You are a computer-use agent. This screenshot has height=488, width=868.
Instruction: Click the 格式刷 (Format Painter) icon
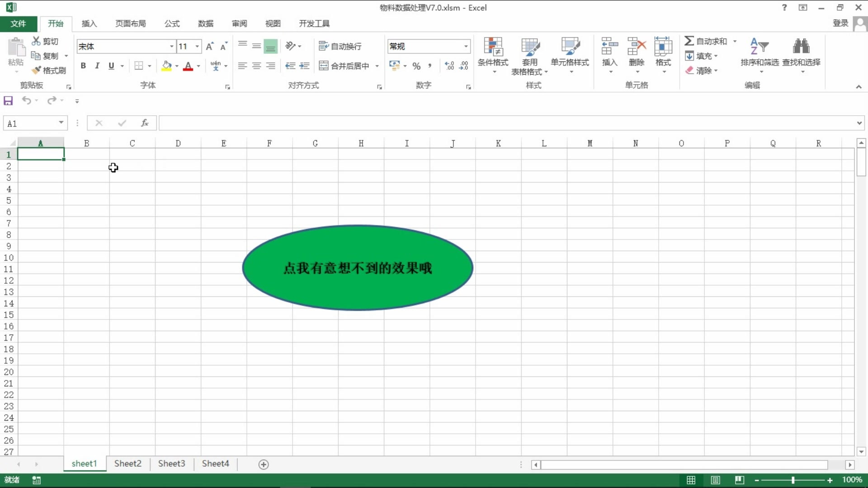(x=48, y=70)
